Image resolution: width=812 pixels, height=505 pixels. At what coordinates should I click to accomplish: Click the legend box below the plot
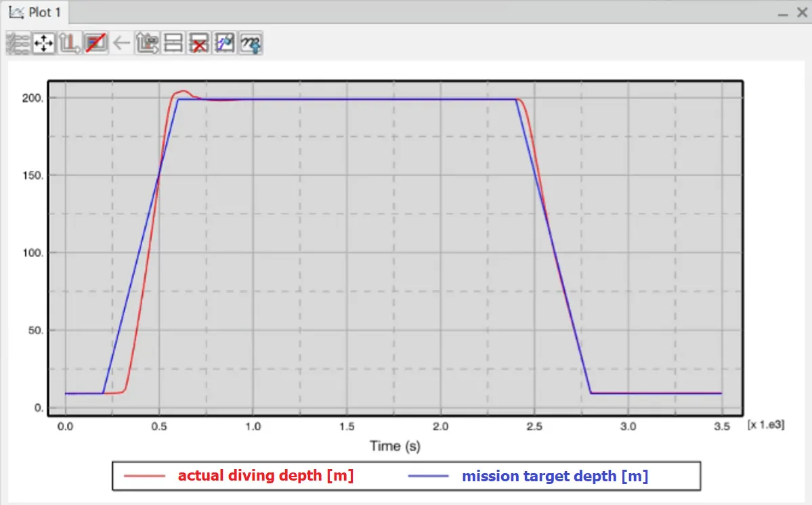406,475
